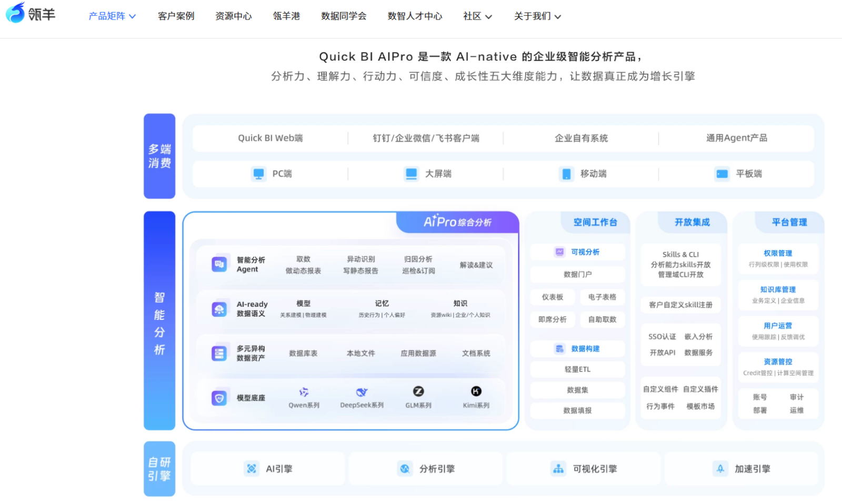Click the 电子表格 button

[603, 297]
